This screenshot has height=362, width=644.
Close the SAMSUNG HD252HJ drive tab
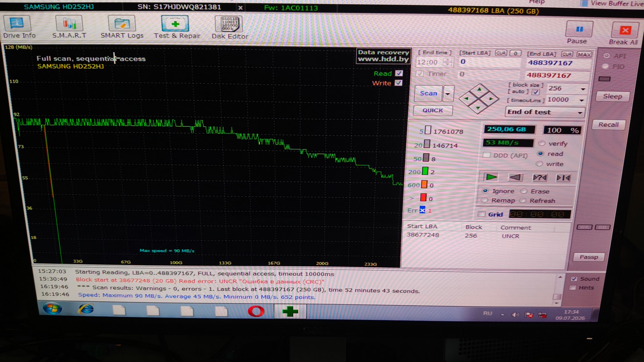[x=240, y=7]
